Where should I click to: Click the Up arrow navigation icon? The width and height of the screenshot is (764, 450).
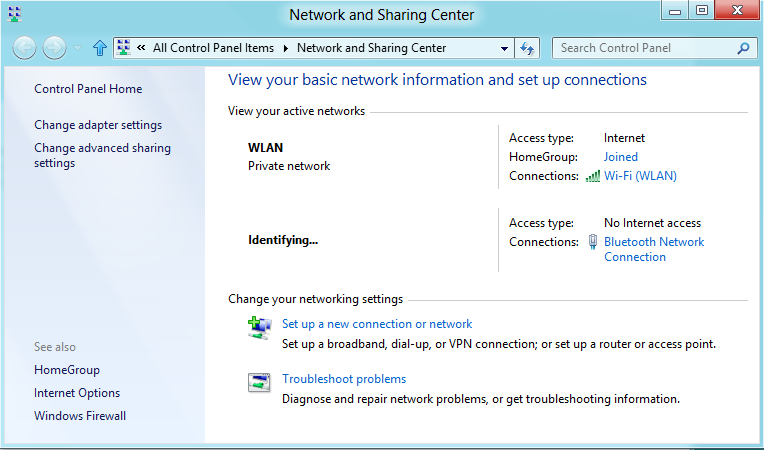pyautogui.click(x=100, y=48)
